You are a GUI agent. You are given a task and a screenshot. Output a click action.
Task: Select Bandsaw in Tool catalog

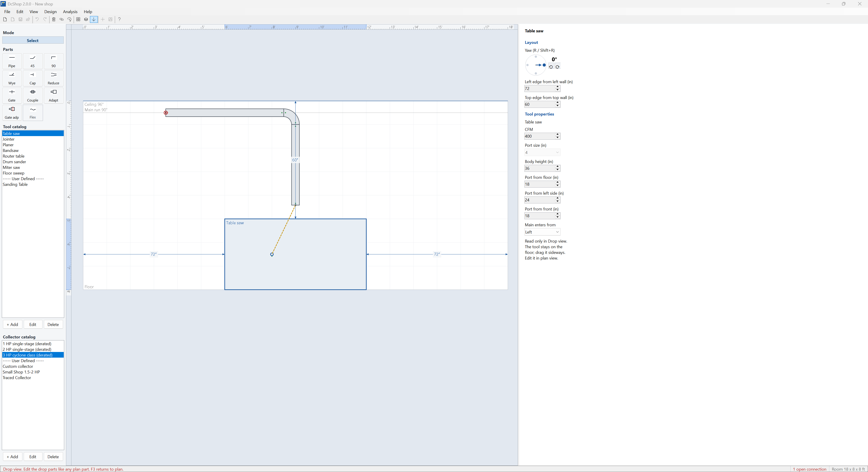[33, 151]
